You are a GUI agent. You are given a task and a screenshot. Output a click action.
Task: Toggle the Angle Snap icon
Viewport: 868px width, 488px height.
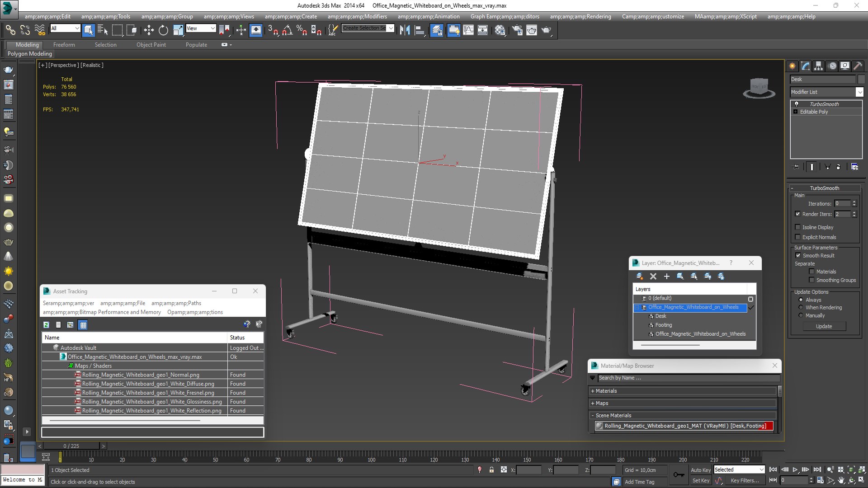click(288, 30)
